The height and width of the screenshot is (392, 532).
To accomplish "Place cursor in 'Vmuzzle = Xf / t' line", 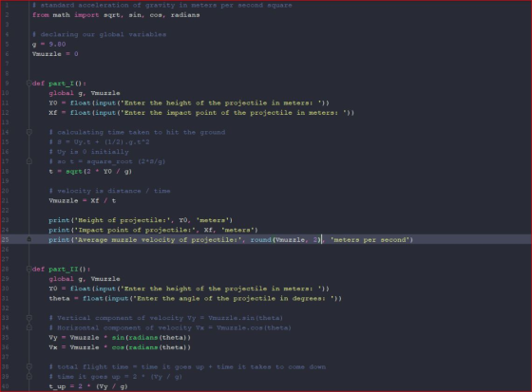I will tap(83, 201).
